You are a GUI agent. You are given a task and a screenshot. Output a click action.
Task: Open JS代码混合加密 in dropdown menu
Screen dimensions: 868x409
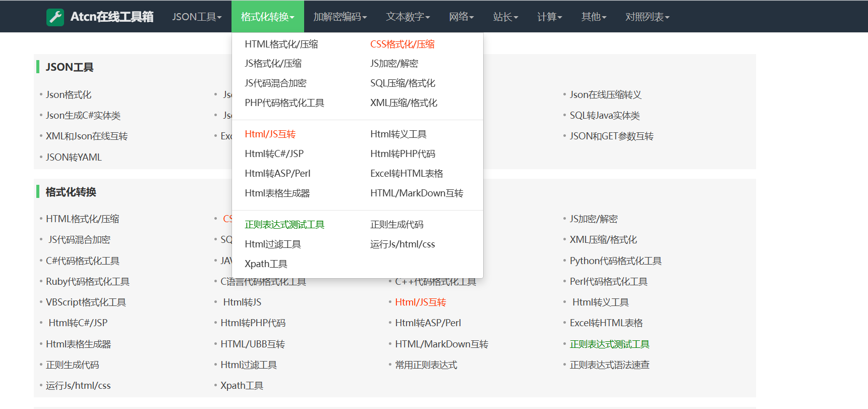tap(275, 83)
